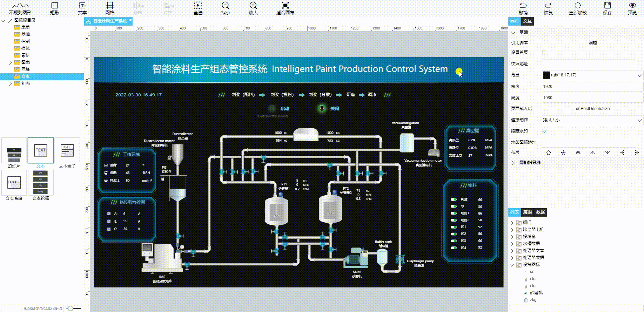Expand the 组态 folder in the tree
The height and width of the screenshot is (312, 644).
point(10,83)
